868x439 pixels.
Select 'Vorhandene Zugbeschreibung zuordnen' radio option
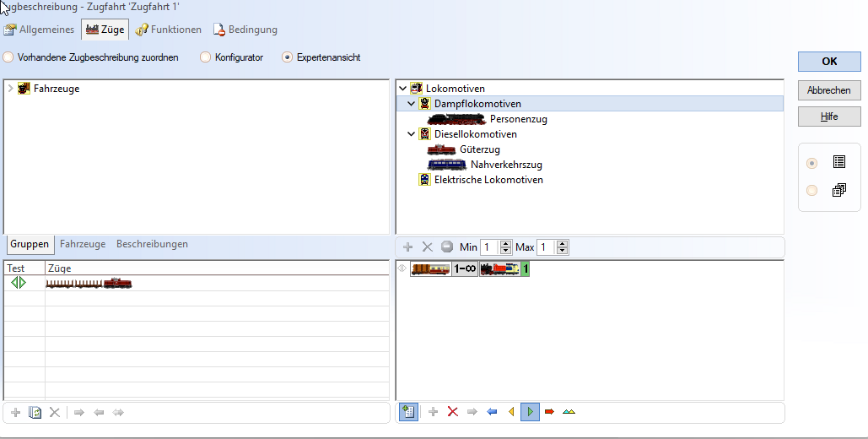coord(8,57)
